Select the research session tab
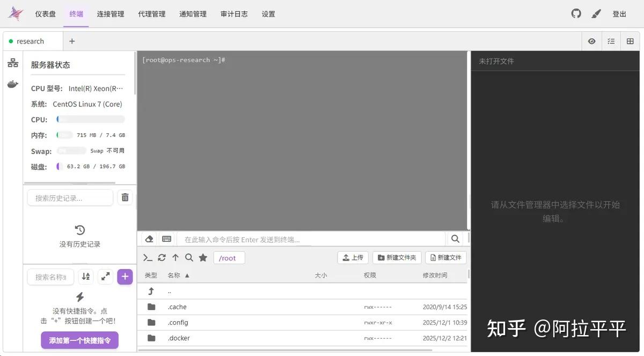644x356 pixels. 33,41
